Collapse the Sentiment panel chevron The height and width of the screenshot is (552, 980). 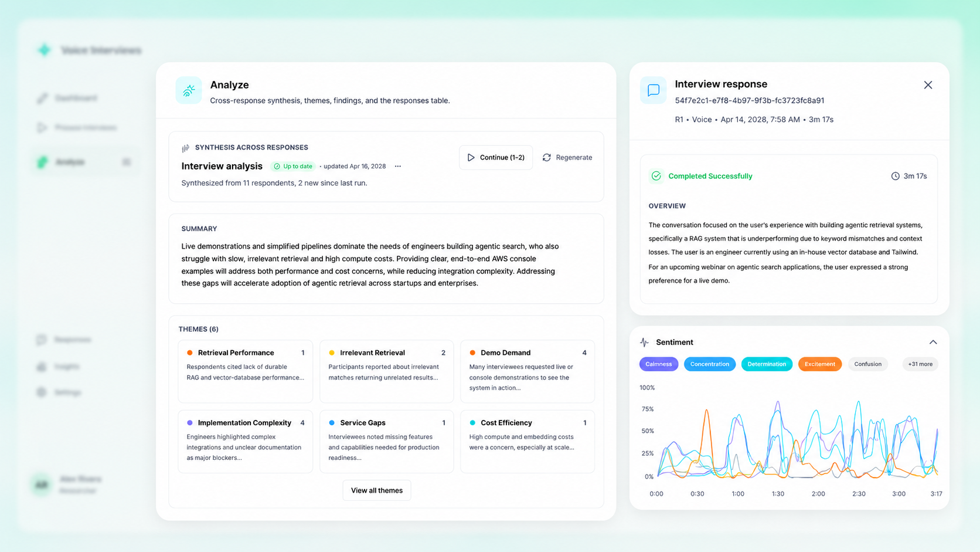coord(933,342)
